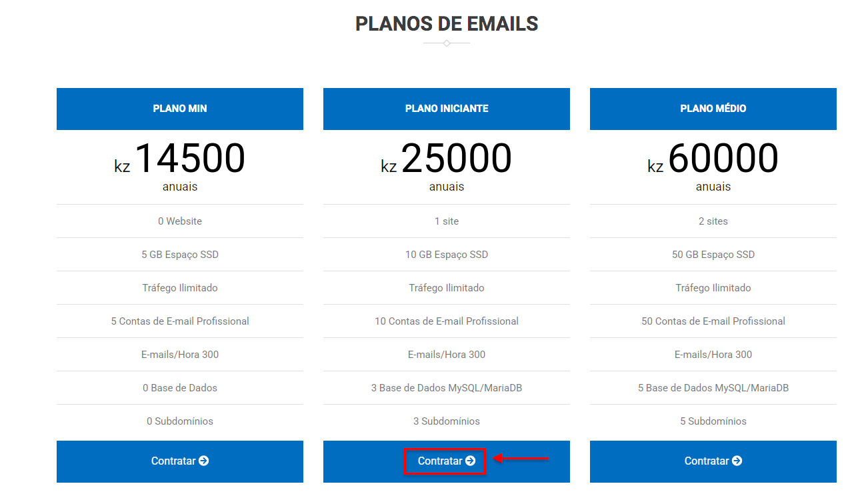Click the diamond divider under heading
The height and width of the screenshot is (496, 868).
pyautogui.click(x=447, y=43)
